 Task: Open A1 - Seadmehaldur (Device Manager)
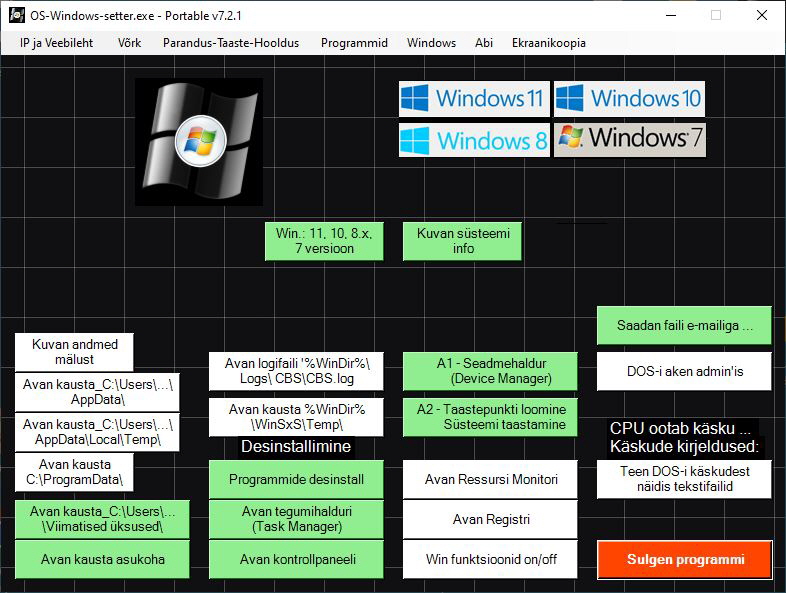click(490, 371)
